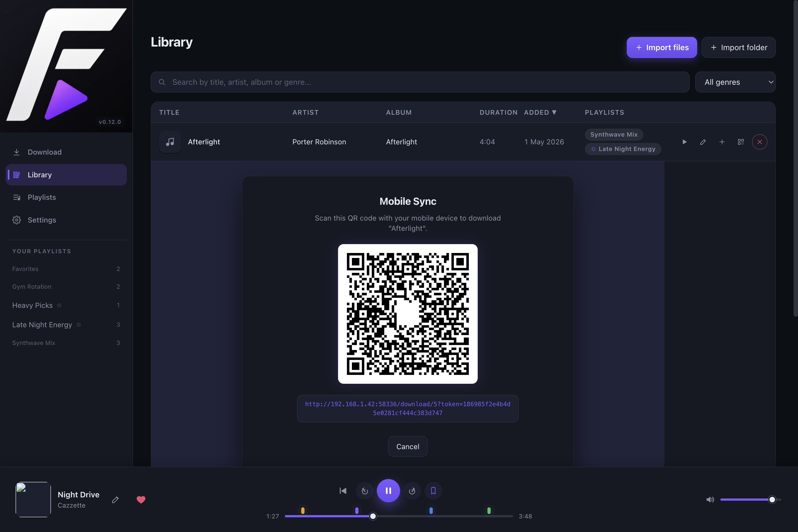The height and width of the screenshot is (532, 798).
Task: Click the Porter Robinson artist cell
Action: [319, 142]
